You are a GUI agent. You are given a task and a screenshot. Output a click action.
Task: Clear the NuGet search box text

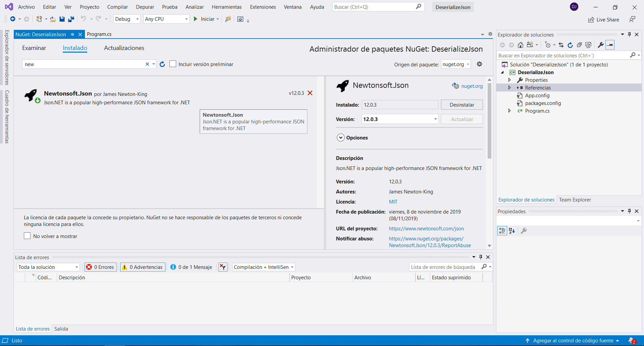[147, 64]
